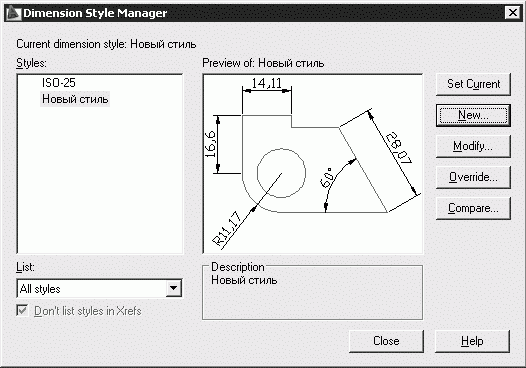
Task: Click the Compare... button
Action: (x=473, y=208)
